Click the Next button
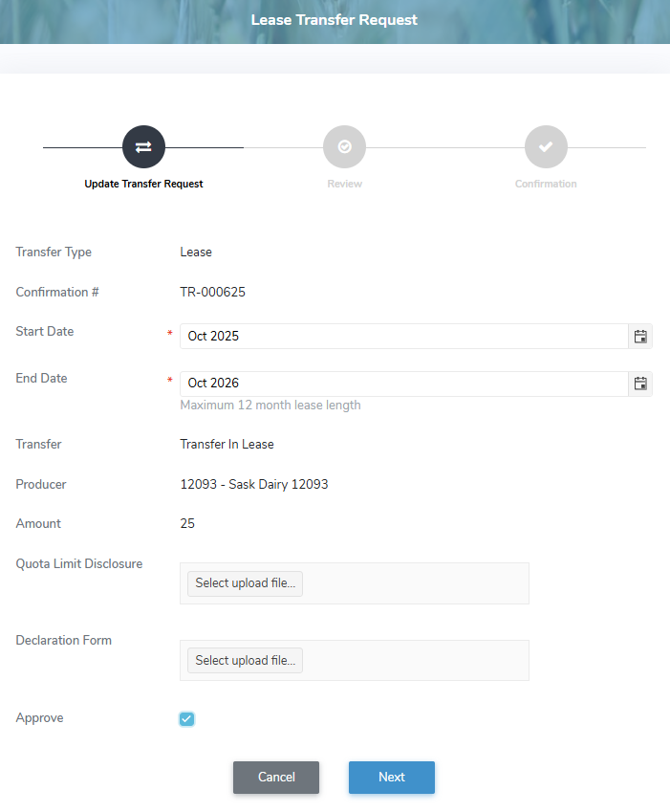 (x=392, y=778)
